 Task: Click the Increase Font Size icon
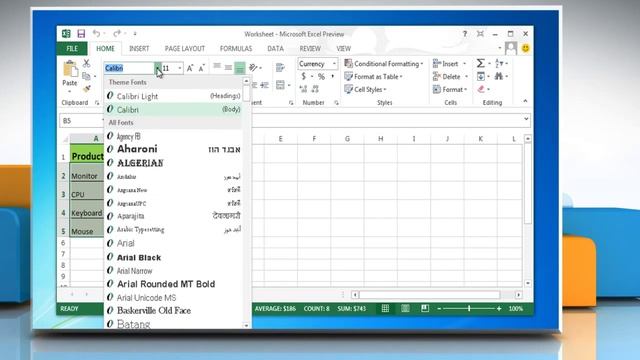pyautogui.click(x=190, y=68)
